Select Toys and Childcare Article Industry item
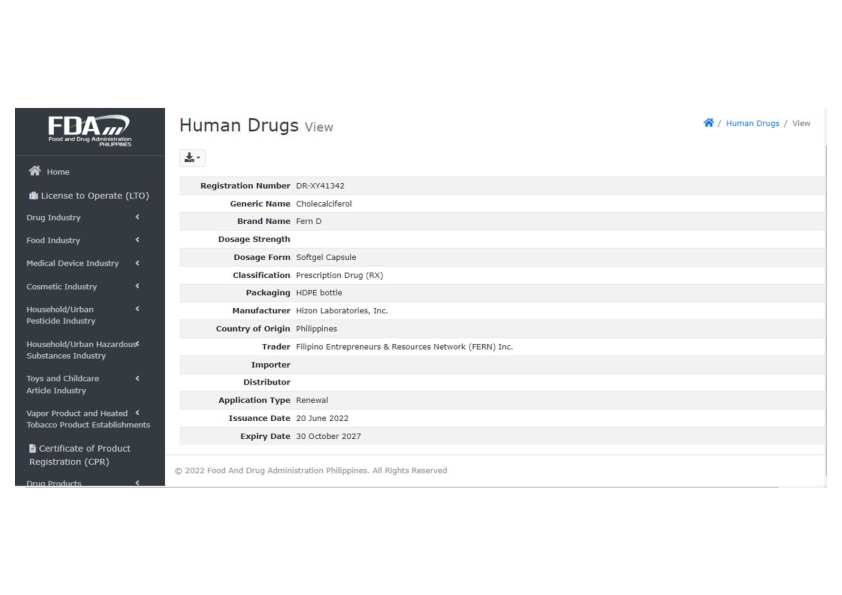The width and height of the screenshot is (842, 595). tap(62, 384)
